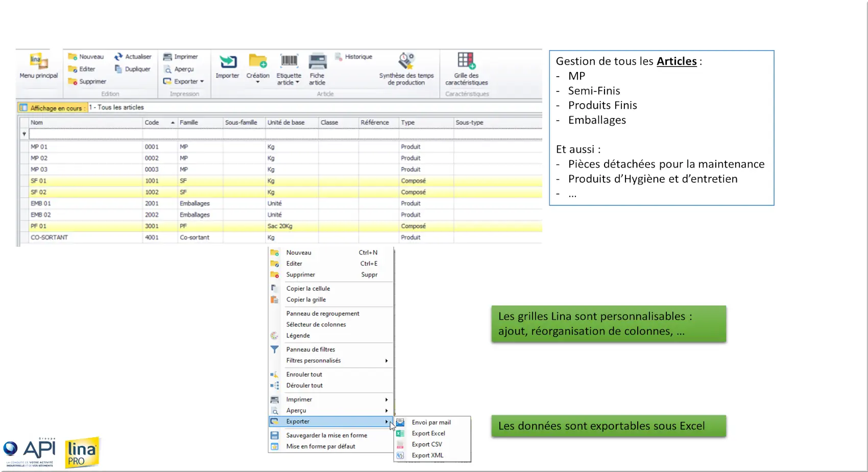
Task: Choose Sauvegarder la mise en forme
Action: click(x=331, y=435)
